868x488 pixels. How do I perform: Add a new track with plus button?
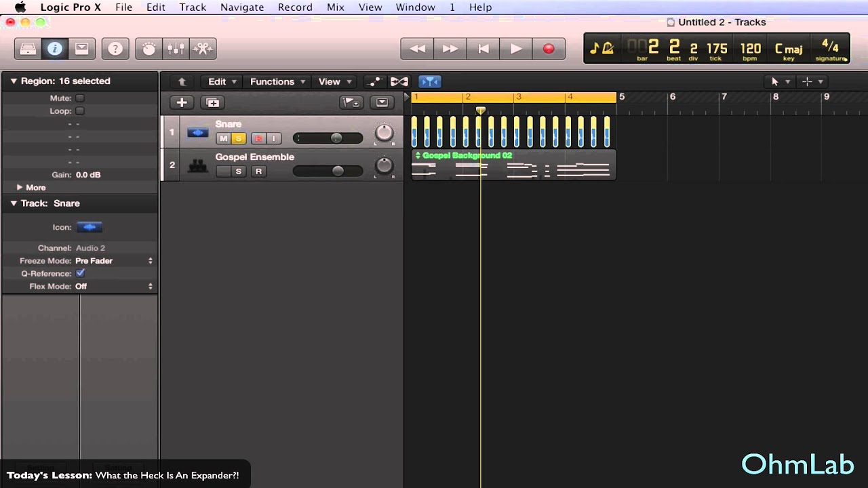[182, 102]
